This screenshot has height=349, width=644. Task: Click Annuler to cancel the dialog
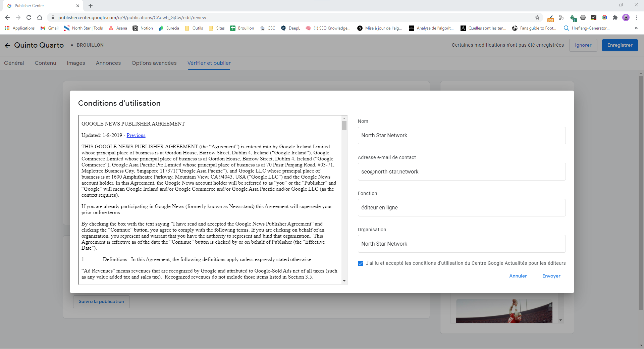pyautogui.click(x=518, y=276)
